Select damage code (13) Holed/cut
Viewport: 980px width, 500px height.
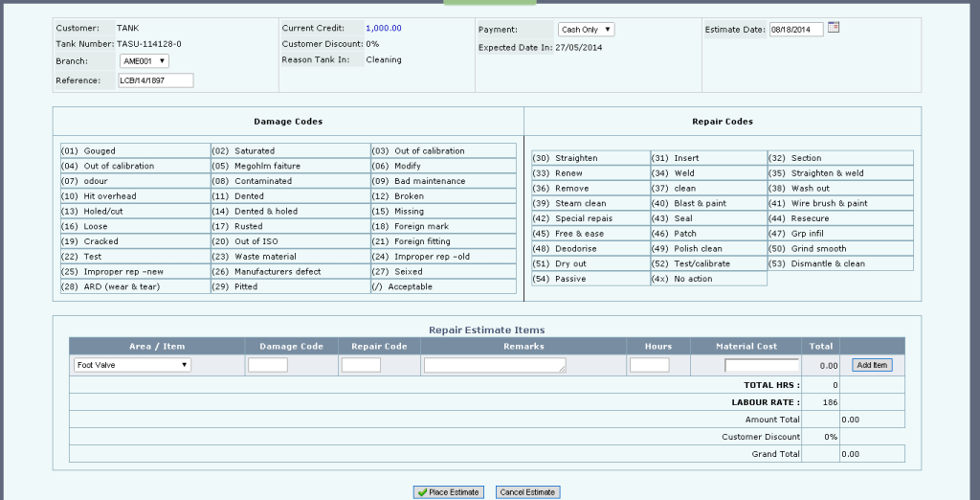click(136, 211)
